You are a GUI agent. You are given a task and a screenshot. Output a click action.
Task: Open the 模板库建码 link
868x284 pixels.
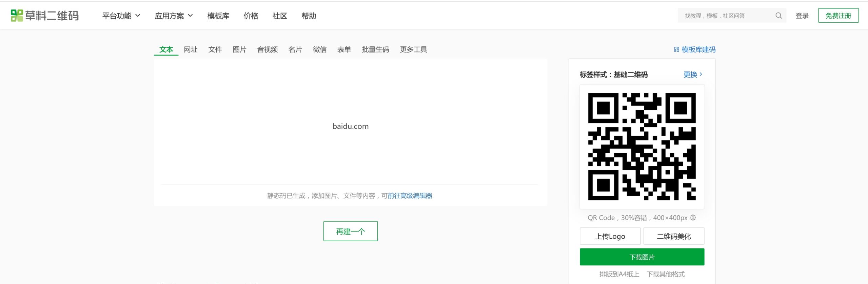pos(698,49)
